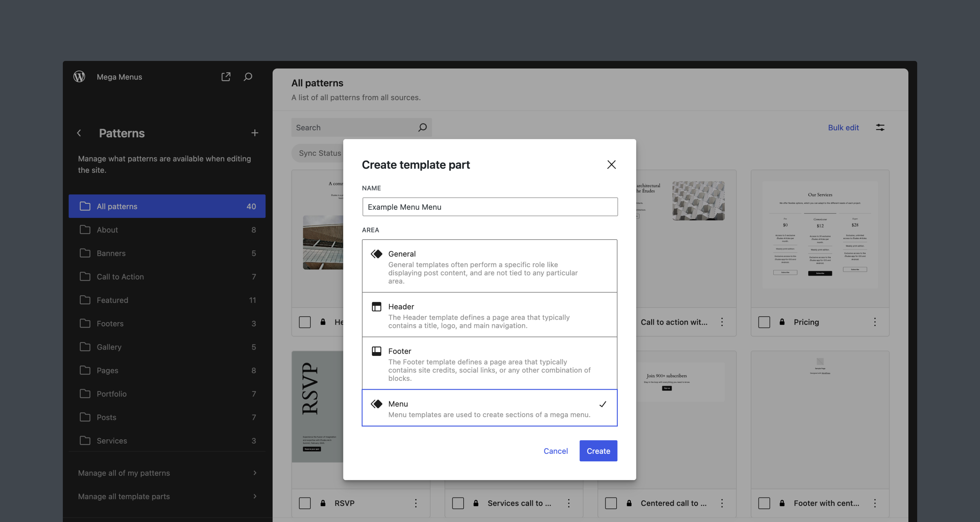Click the checkmark on the Menu option

coord(603,404)
